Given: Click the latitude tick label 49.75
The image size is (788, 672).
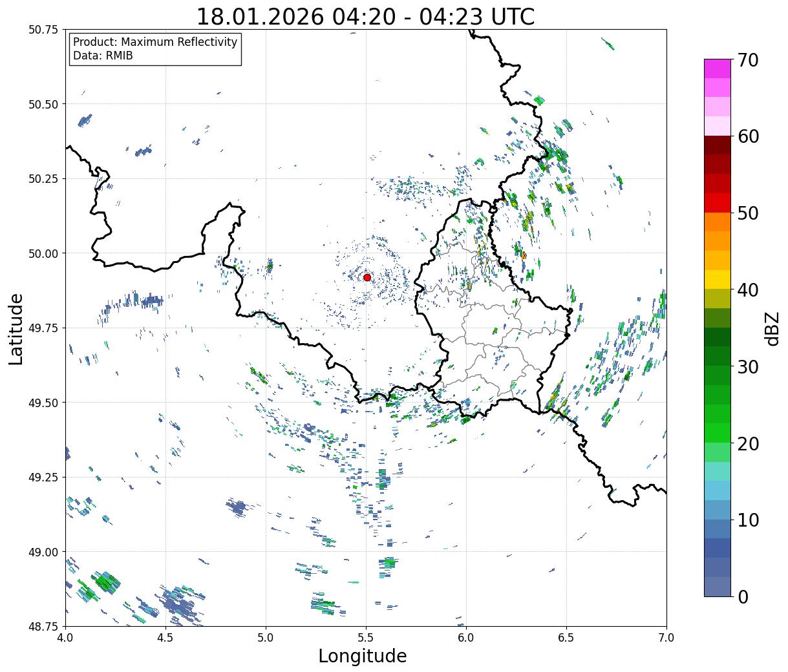Looking at the screenshot, I should pos(43,328).
